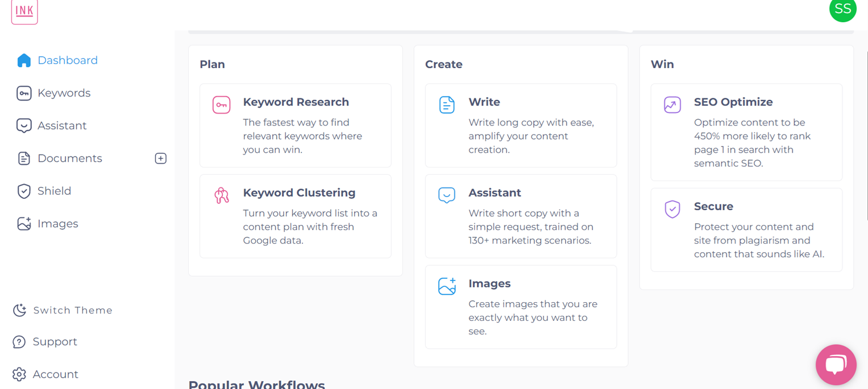Add a new document with plus icon
This screenshot has height=389, width=868.
point(161,158)
